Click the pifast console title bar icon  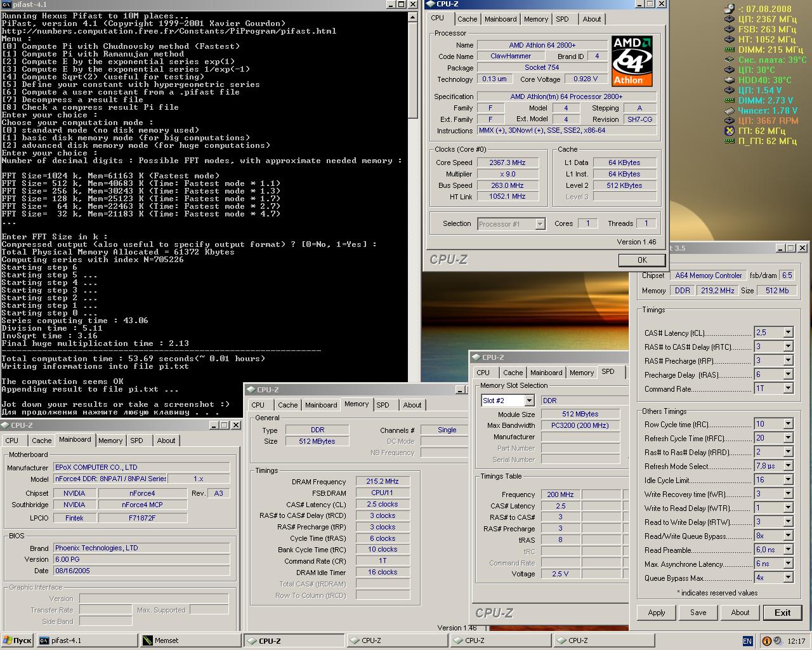(6, 4)
